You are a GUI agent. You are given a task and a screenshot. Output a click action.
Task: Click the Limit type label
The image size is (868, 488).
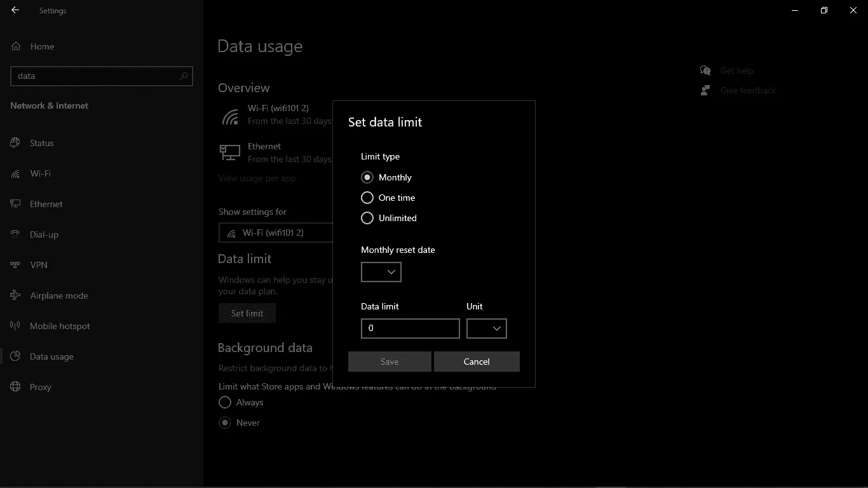(x=381, y=156)
